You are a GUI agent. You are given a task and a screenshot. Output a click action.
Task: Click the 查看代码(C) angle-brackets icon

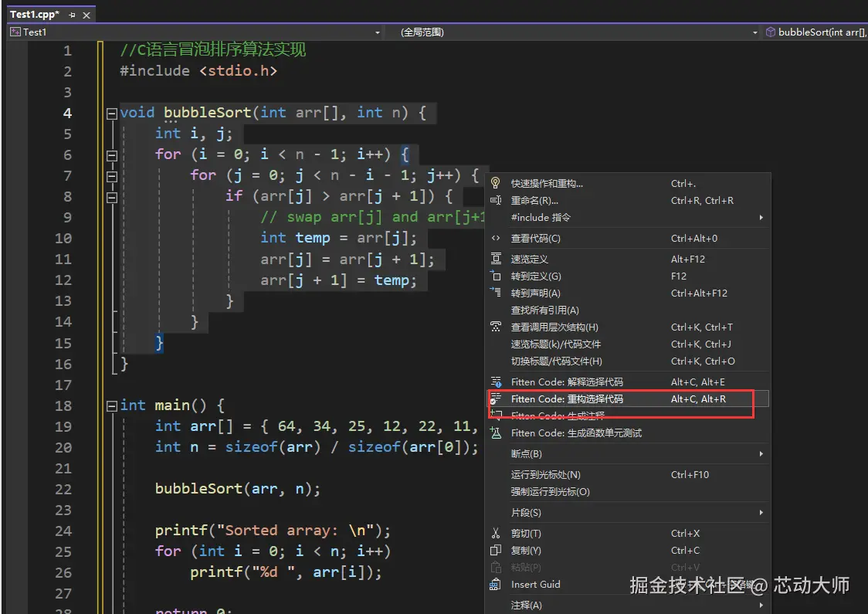496,238
